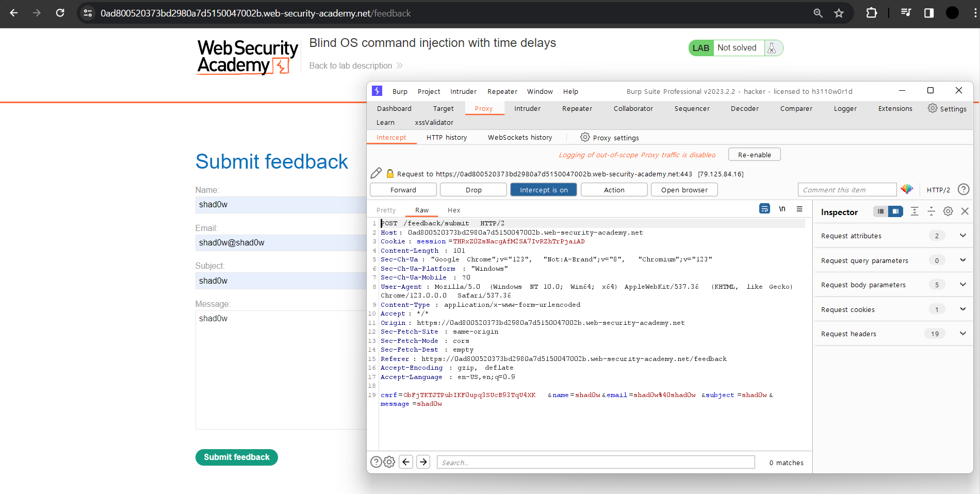
Task: Click the Drop button
Action: pos(473,190)
